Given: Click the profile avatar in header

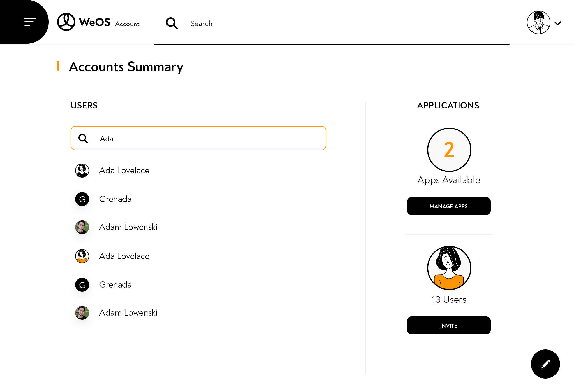Looking at the screenshot, I should pos(538,23).
